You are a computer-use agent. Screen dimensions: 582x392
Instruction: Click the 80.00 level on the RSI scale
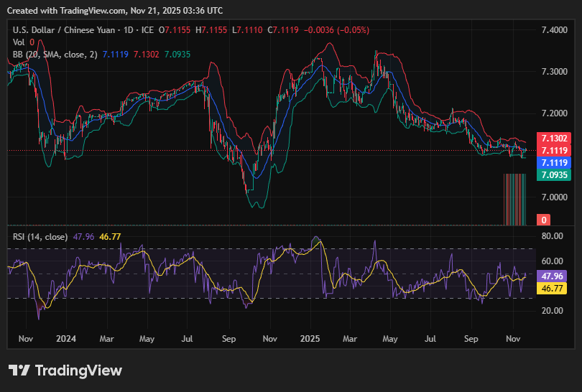point(552,236)
